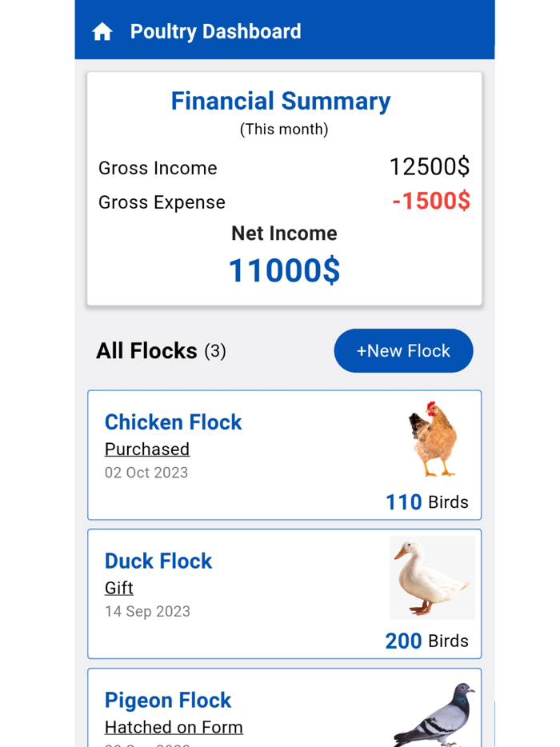
Task: Open the Hatched on Form link
Action: [x=173, y=727]
